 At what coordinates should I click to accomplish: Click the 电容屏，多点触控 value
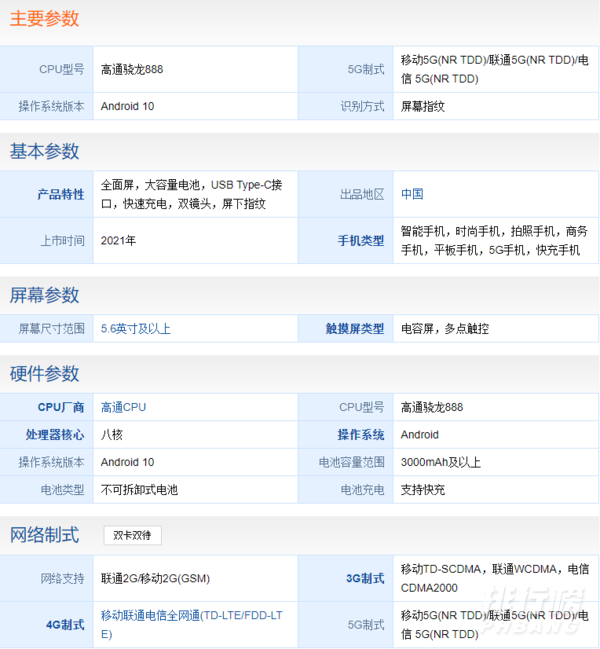(445, 329)
